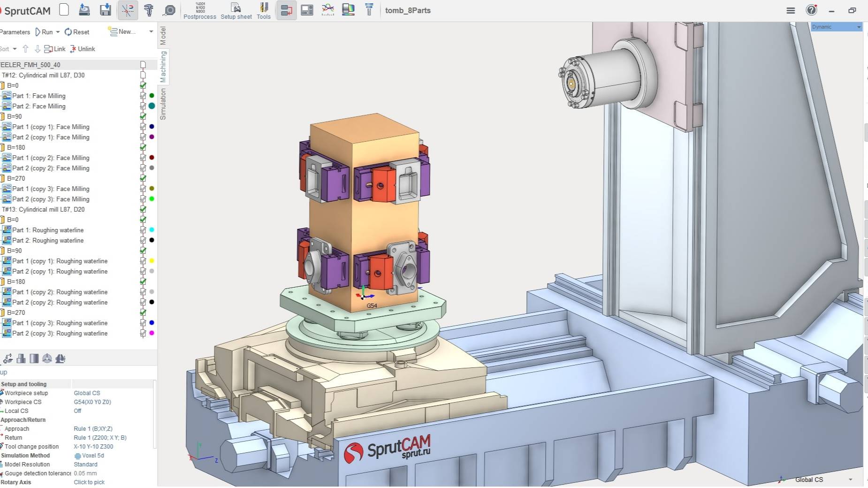The width and height of the screenshot is (868, 488).
Task: Open the Global CS dropdown at bottom right
Action: click(x=851, y=480)
